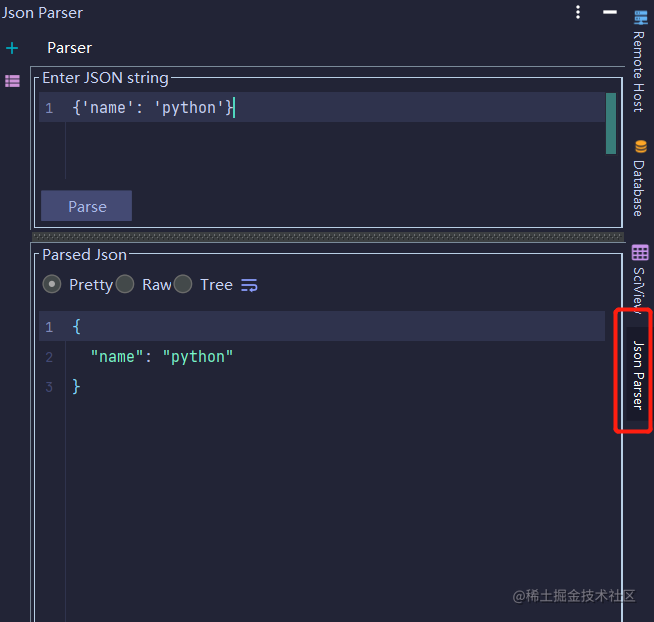Select the Pretty radio option
654x622 pixels.
[78, 285]
